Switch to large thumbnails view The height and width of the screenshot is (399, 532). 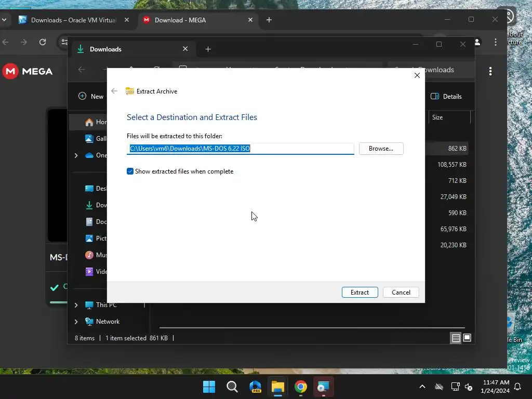[467, 338]
